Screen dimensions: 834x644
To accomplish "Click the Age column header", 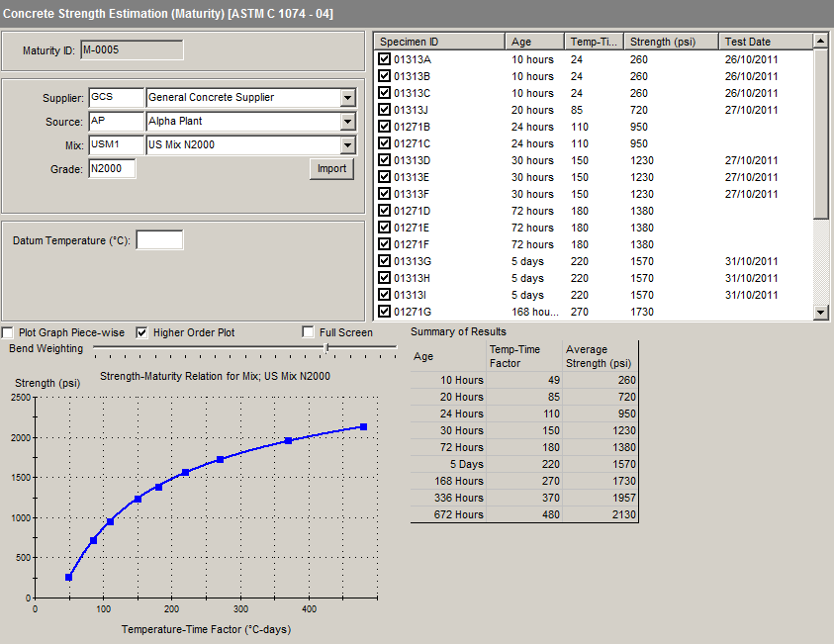I will tap(535, 42).
